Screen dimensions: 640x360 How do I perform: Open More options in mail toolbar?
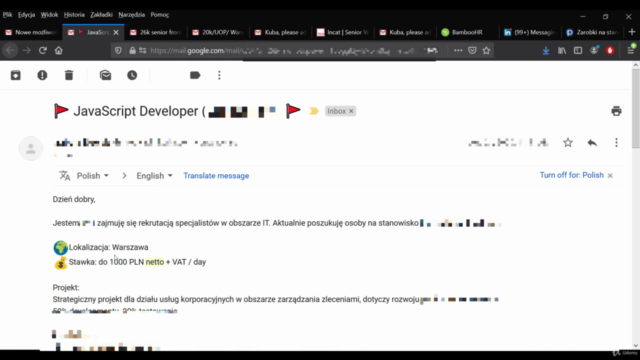(219, 75)
